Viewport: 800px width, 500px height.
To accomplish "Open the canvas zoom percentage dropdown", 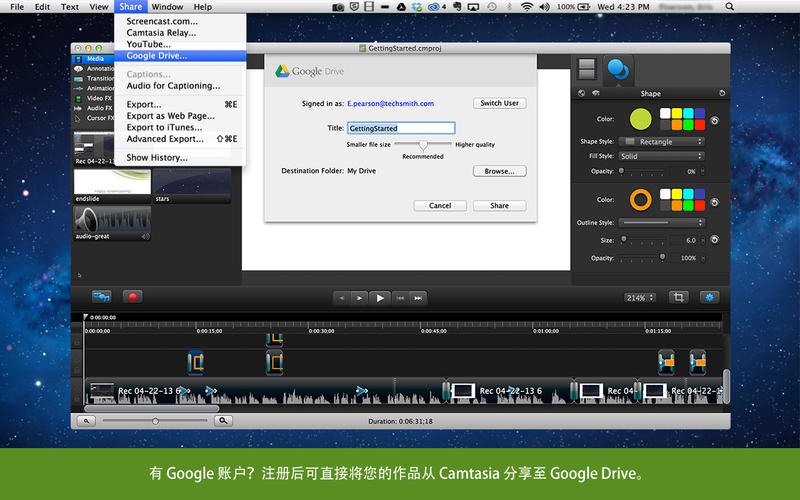I will (x=640, y=298).
